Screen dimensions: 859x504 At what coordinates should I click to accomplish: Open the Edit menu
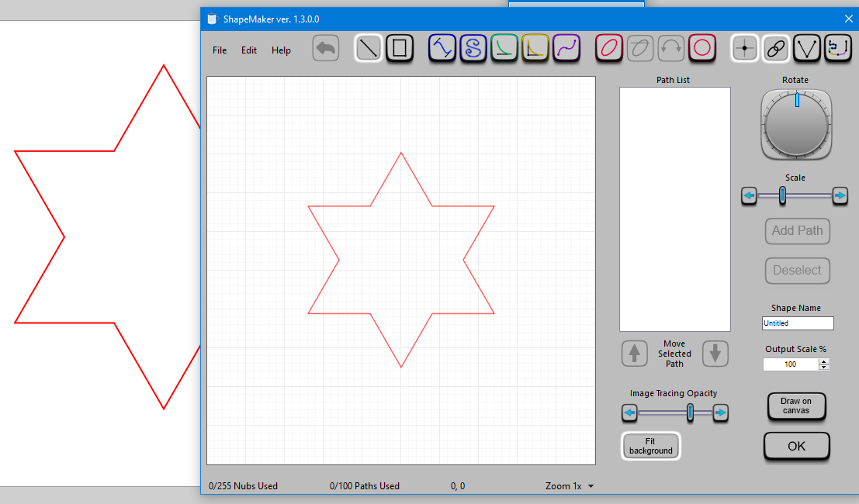(x=249, y=50)
